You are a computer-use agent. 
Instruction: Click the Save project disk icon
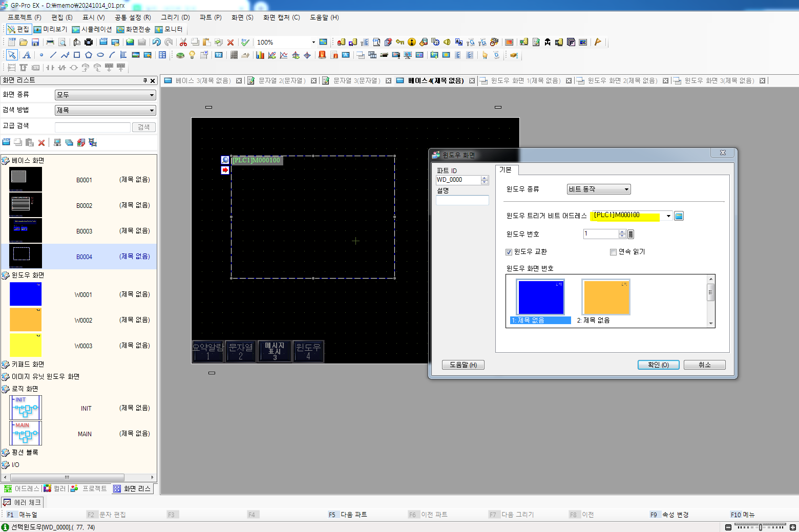click(35, 42)
